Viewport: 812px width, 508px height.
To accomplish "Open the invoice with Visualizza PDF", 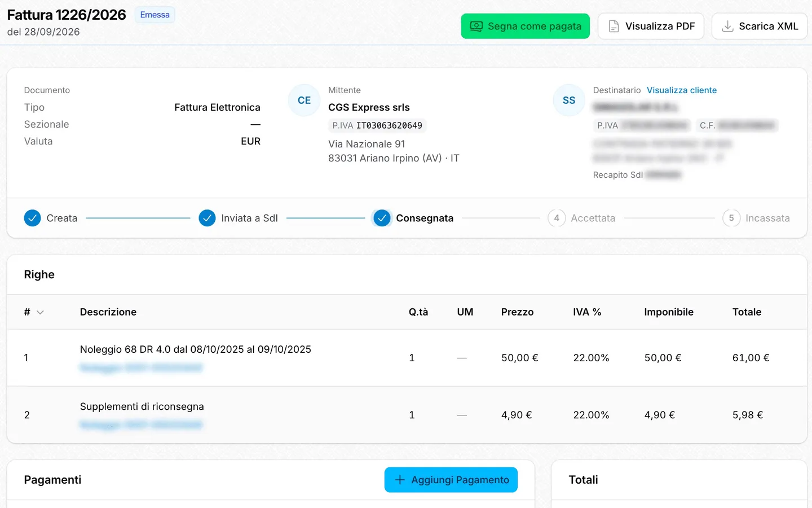I will click(x=651, y=26).
